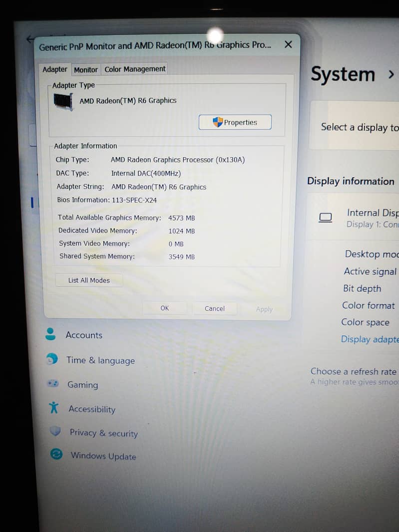Click Choose a refresh rate text
Image resolution: width=399 pixels, height=532 pixels.
pos(354,371)
